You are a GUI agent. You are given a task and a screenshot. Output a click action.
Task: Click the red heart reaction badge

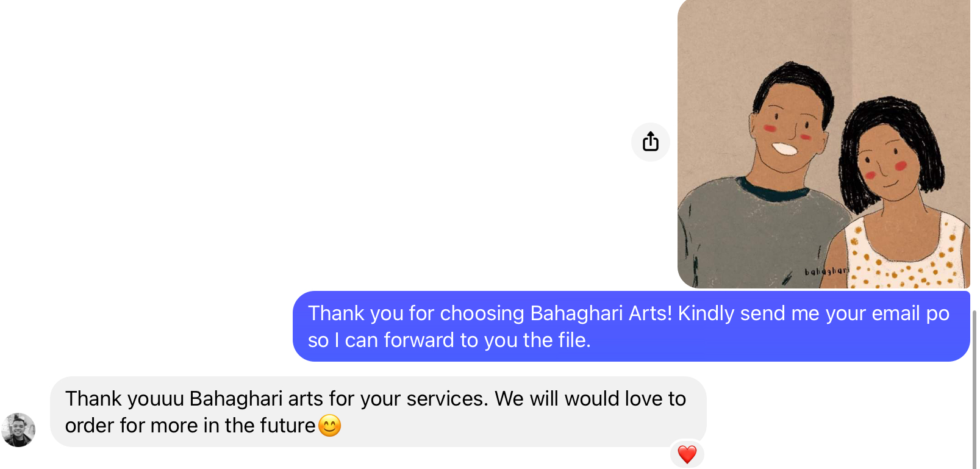click(687, 454)
